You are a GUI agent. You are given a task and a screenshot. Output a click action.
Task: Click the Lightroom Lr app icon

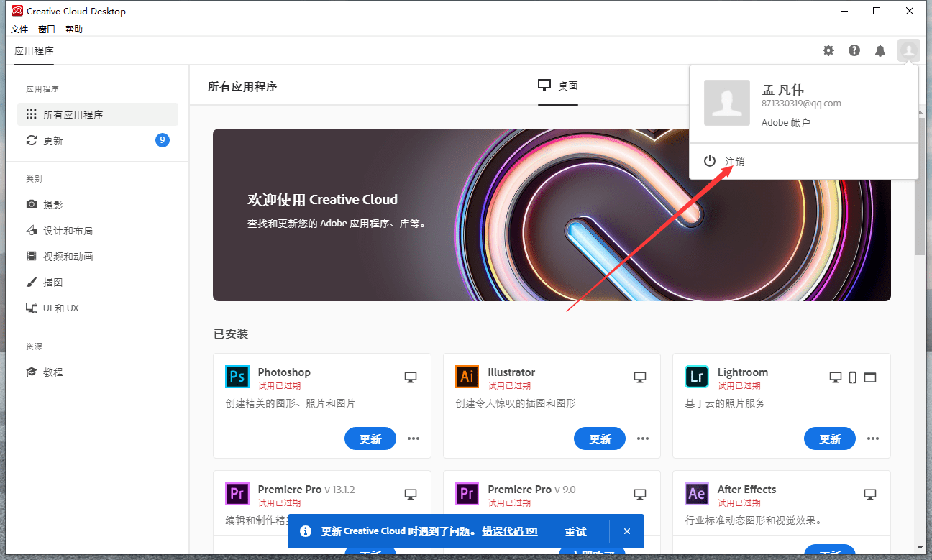(697, 377)
